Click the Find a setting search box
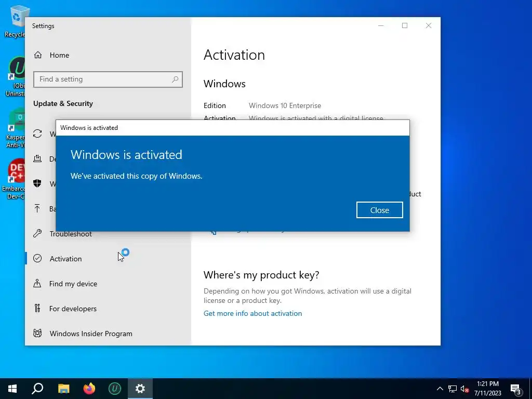This screenshot has width=532, height=399. (x=108, y=79)
